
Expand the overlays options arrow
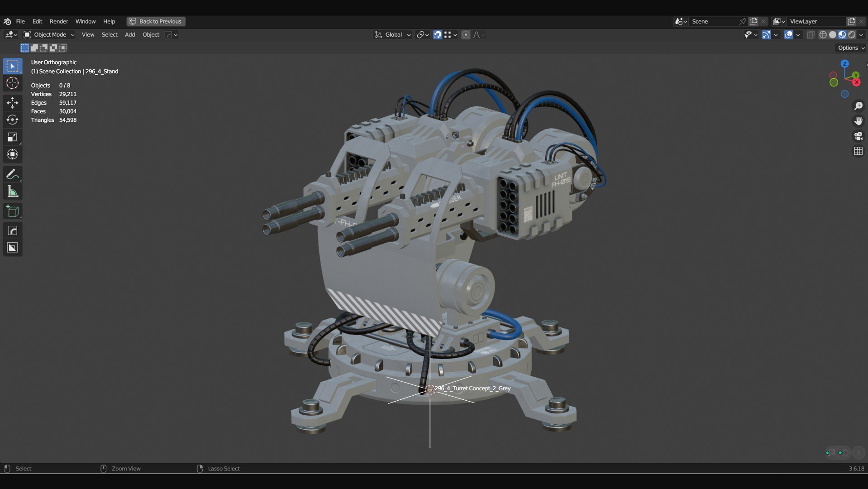[x=798, y=35]
